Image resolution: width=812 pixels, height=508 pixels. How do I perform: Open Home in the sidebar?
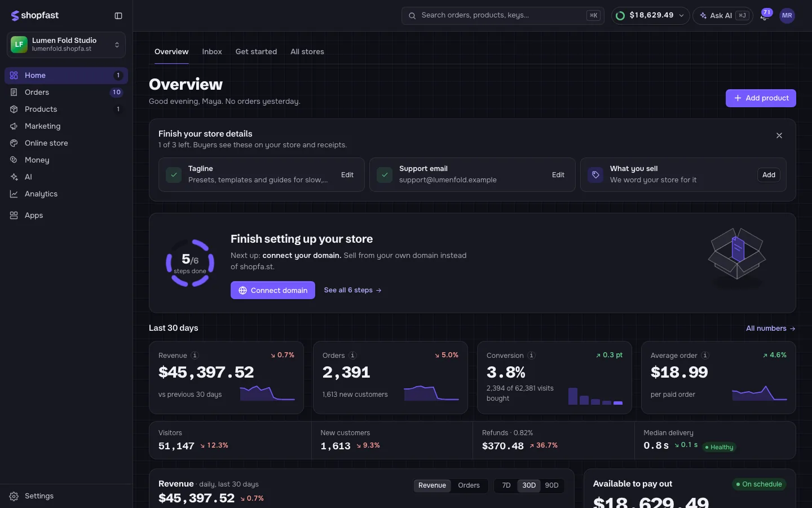[66, 76]
